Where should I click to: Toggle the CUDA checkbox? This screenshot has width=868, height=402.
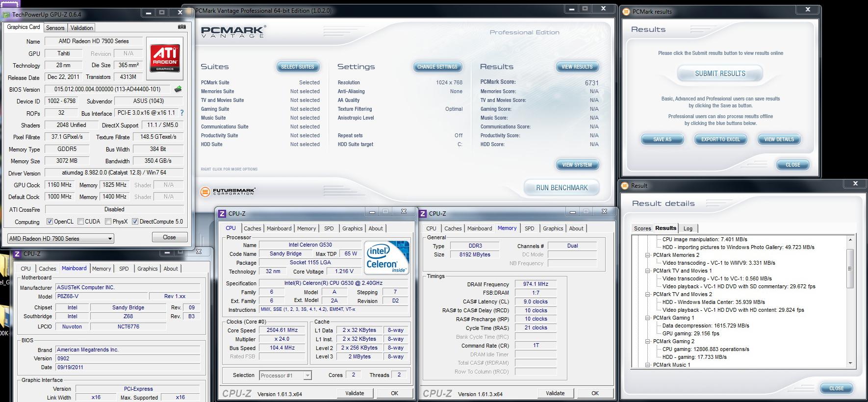80,222
